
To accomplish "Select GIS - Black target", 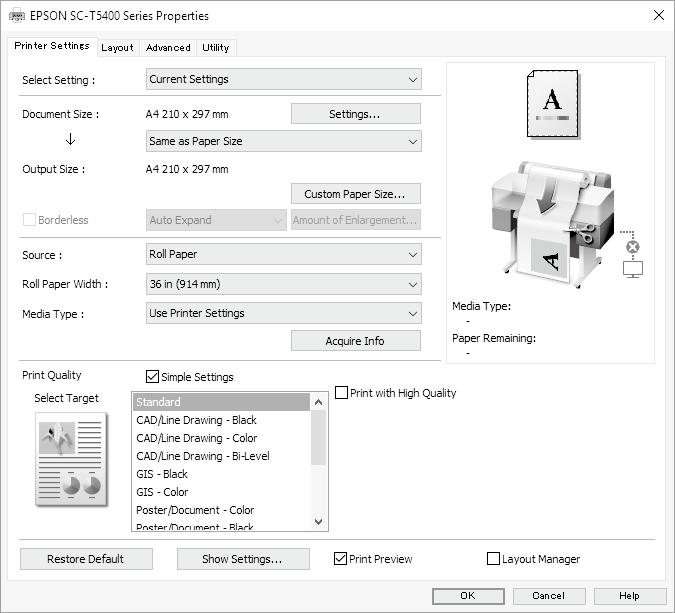I will (x=221, y=474).
